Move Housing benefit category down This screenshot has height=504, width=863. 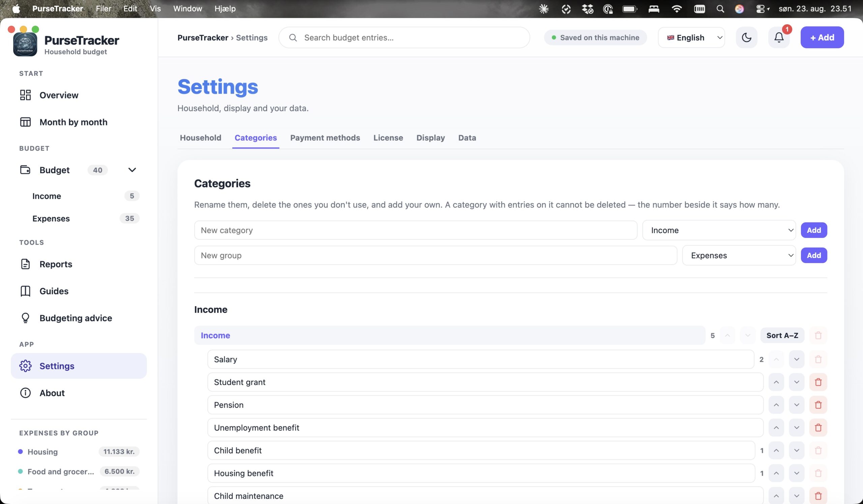[796, 473]
